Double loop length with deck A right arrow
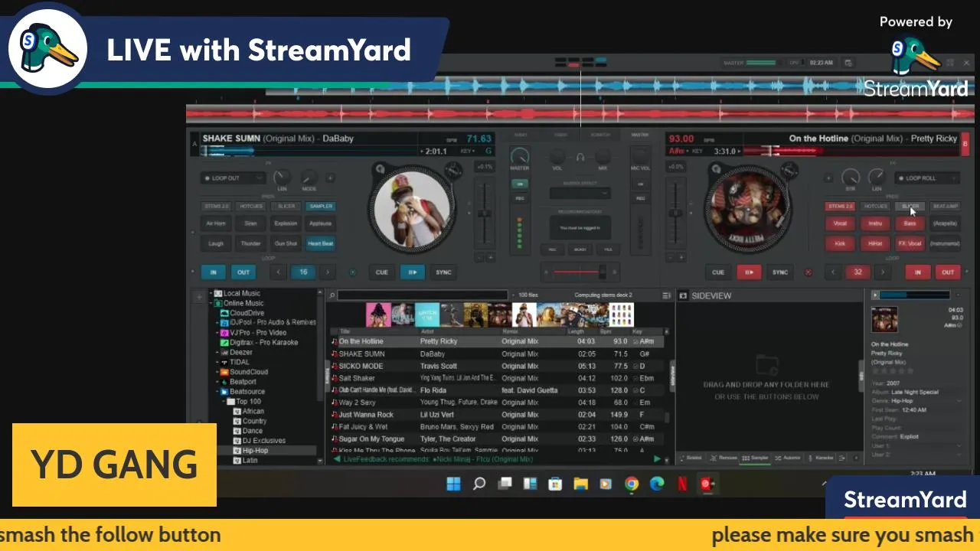 [328, 272]
